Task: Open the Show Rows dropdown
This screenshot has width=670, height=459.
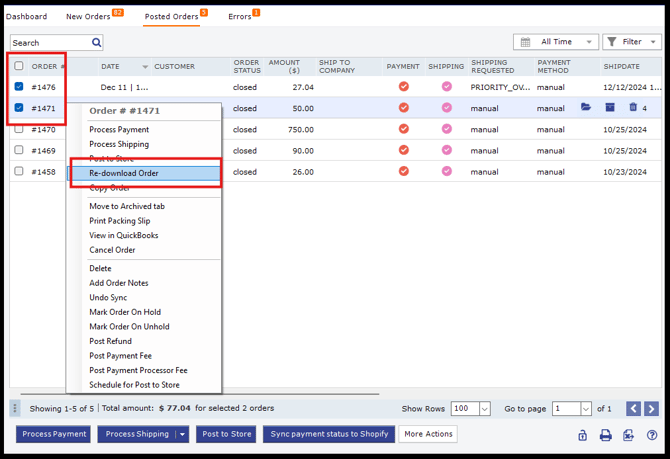Action: coord(471,409)
